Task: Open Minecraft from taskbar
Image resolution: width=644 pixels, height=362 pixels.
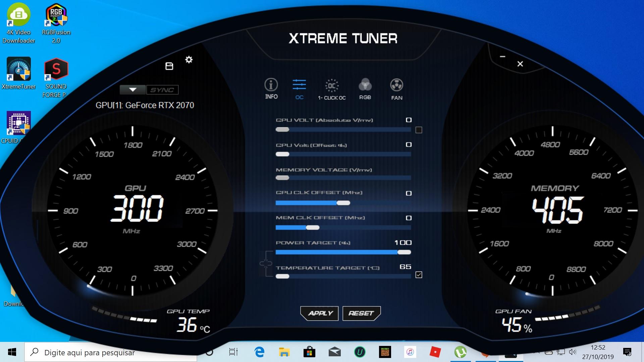Action: (385, 352)
